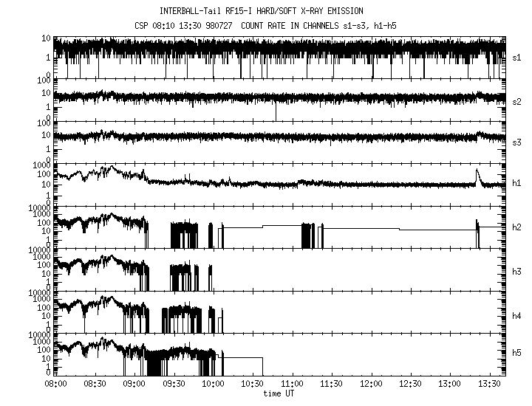Click the 13:30 time axis label
532x406 pixels.
(489, 384)
